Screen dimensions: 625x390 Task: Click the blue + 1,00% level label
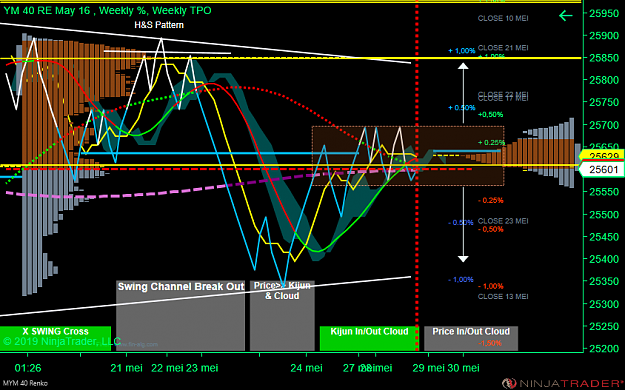point(462,51)
